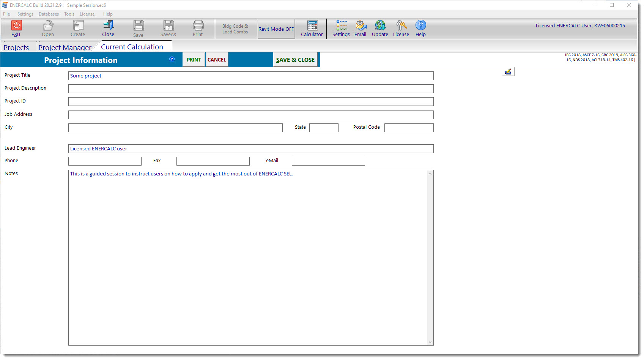Image resolution: width=644 pixels, height=360 pixels.
Task: Click the Notes scrollbar down arrow
Action: (x=430, y=342)
